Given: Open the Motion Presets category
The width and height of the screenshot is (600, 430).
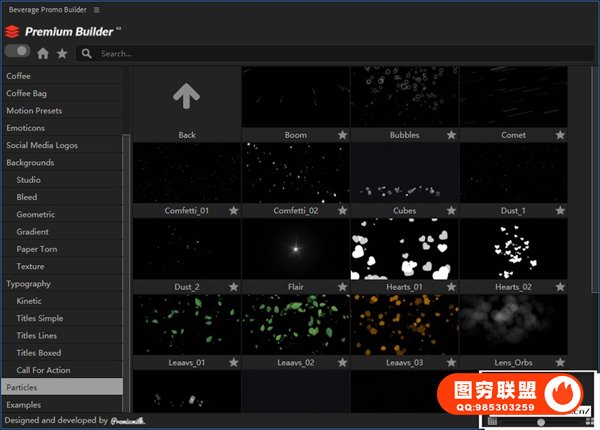Looking at the screenshot, I should point(35,110).
